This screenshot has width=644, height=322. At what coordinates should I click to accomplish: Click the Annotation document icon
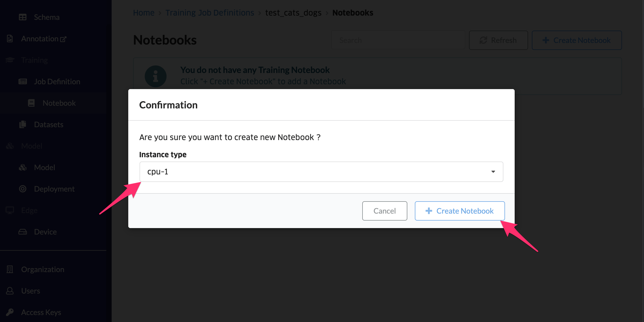coord(10,39)
